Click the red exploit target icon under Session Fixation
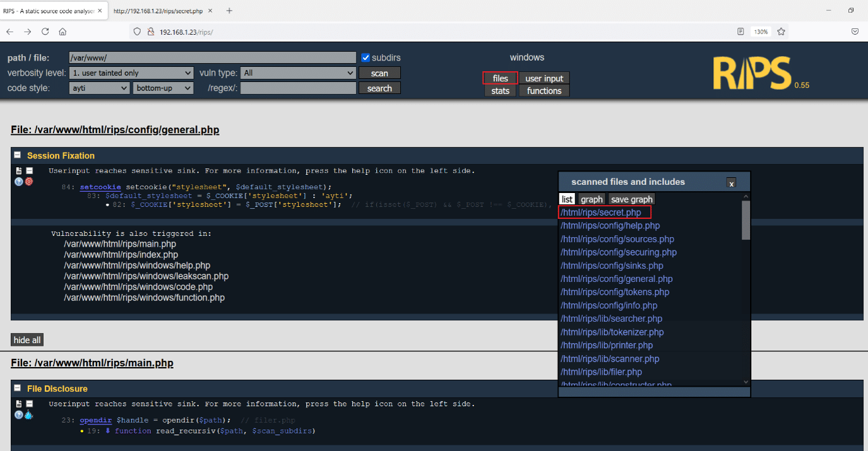The image size is (868, 451). click(29, 182)
